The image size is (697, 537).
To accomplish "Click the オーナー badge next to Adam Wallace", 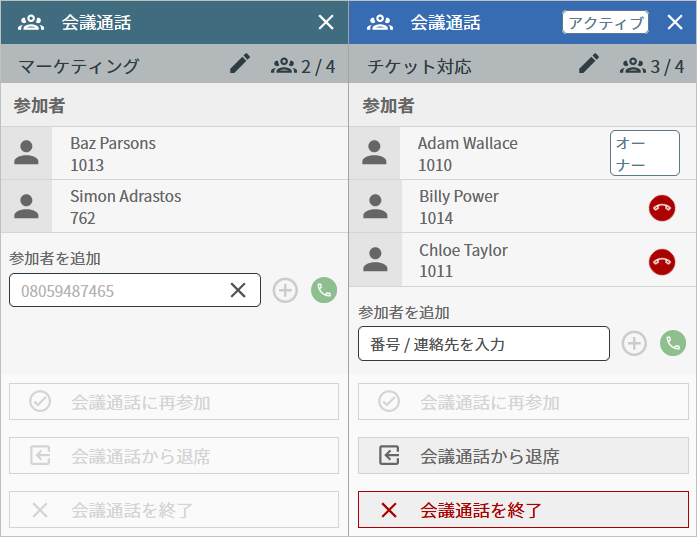I will coord(645,153).
